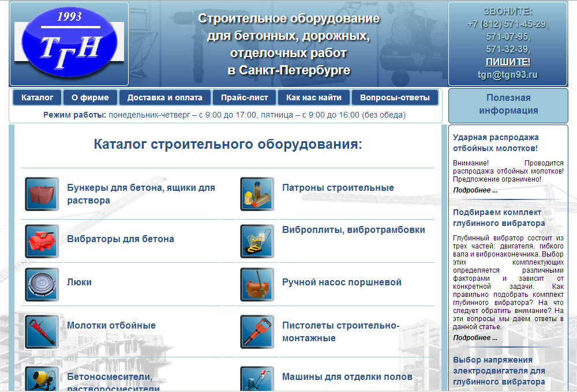This screenshot has height=392, width=577.
Task: Follow Ручной насос поршневой link
Action: [x=342, y=282]
